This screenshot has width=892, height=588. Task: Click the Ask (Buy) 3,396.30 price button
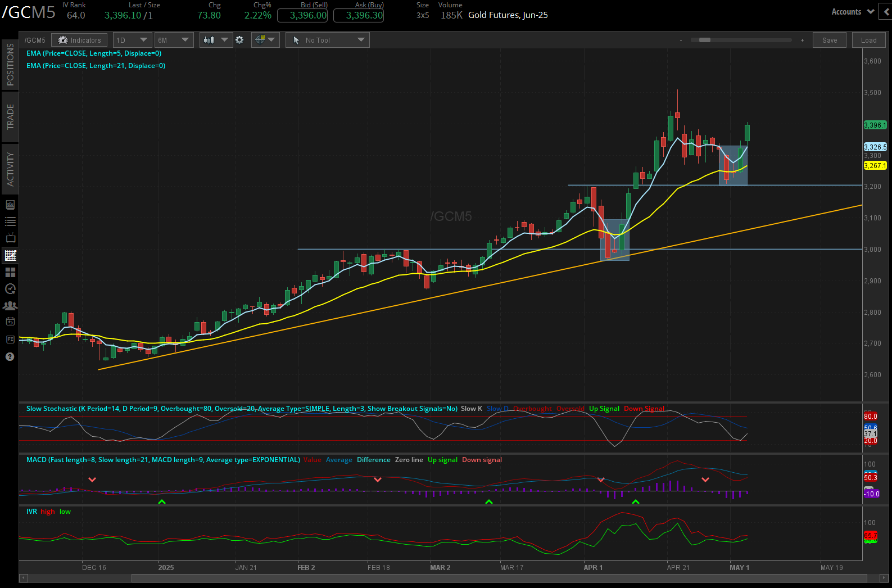359,16
